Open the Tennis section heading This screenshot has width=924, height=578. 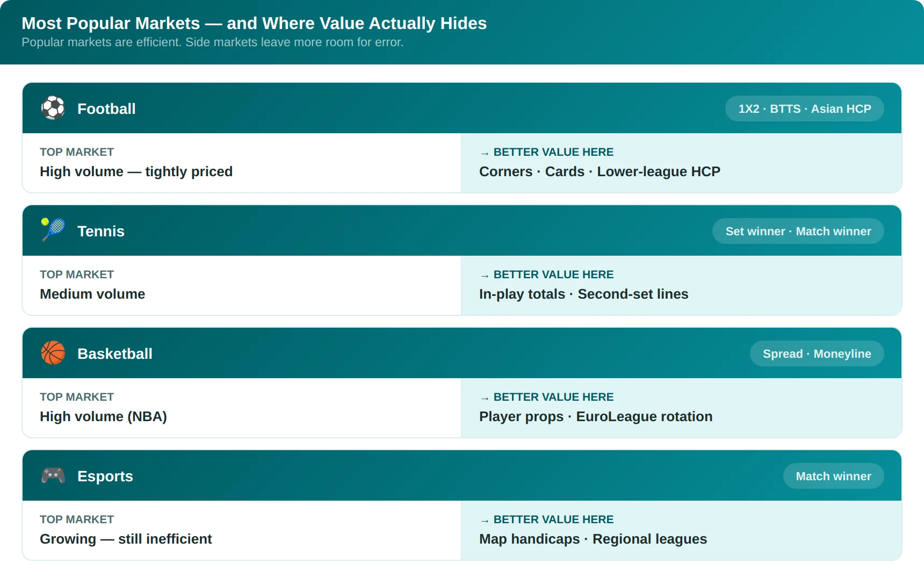101,231
